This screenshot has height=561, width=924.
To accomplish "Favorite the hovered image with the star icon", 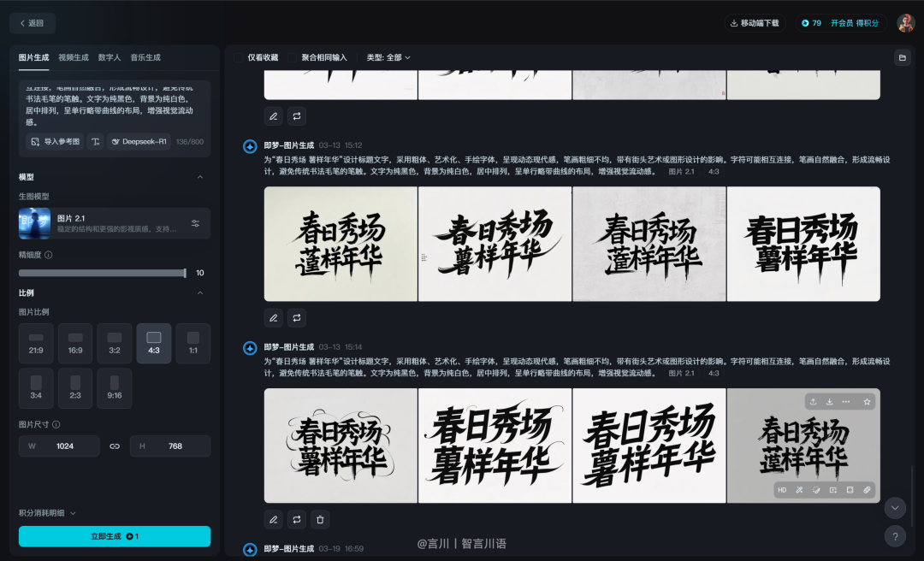I will tap(867, 401).
